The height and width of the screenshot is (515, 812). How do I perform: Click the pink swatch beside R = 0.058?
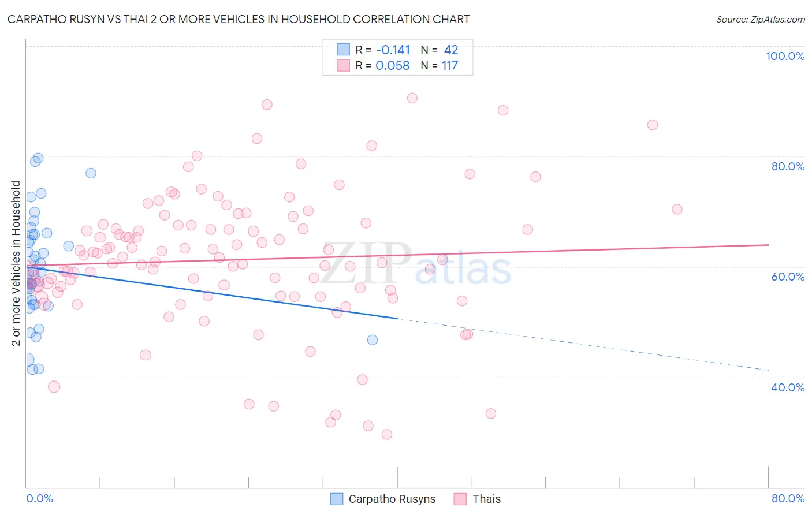point(344,65)
